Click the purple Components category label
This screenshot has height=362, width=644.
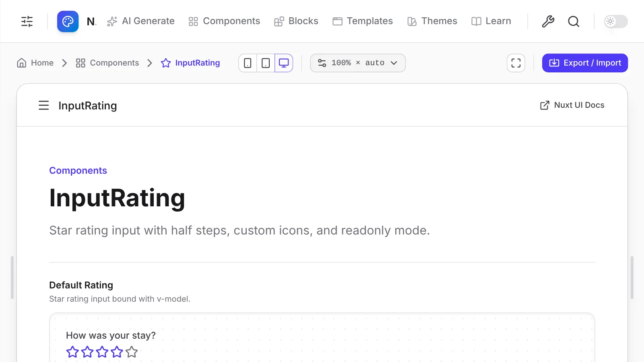tap(78, 171)
